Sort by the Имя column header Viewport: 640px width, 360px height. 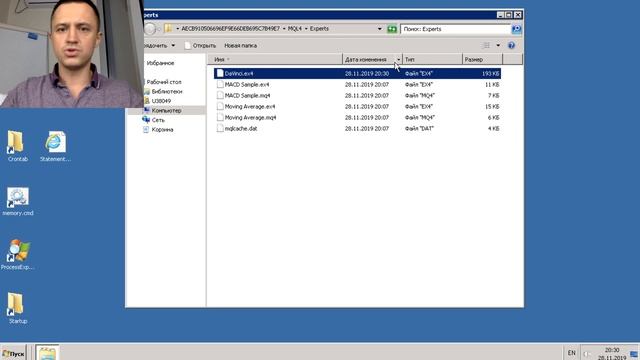(x=275, y=60)
